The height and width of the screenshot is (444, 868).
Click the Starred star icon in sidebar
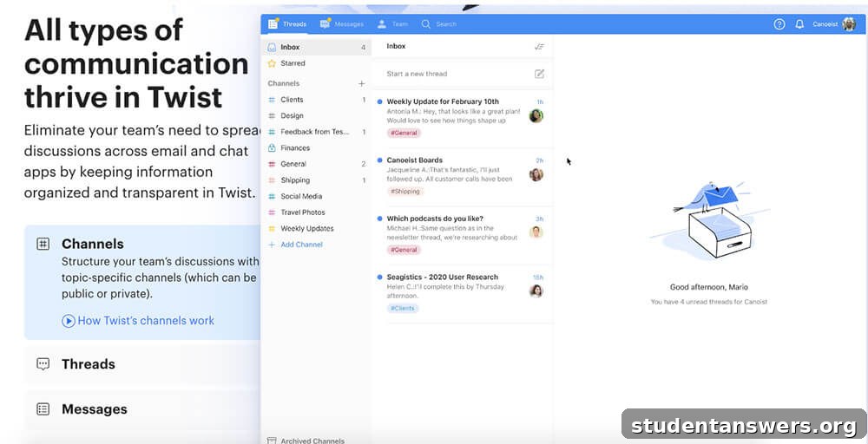tap(271, 63)
